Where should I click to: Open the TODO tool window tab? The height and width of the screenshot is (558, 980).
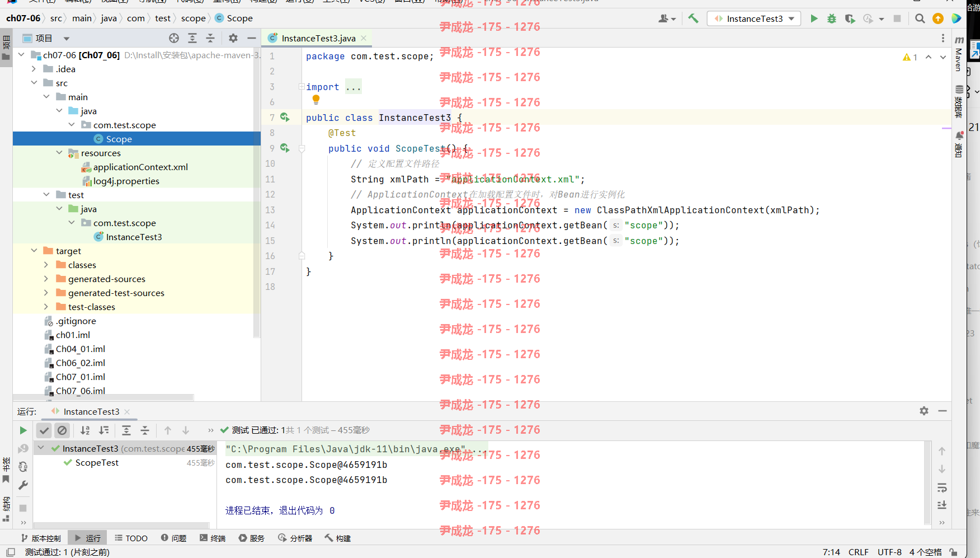tap(131, 538)
